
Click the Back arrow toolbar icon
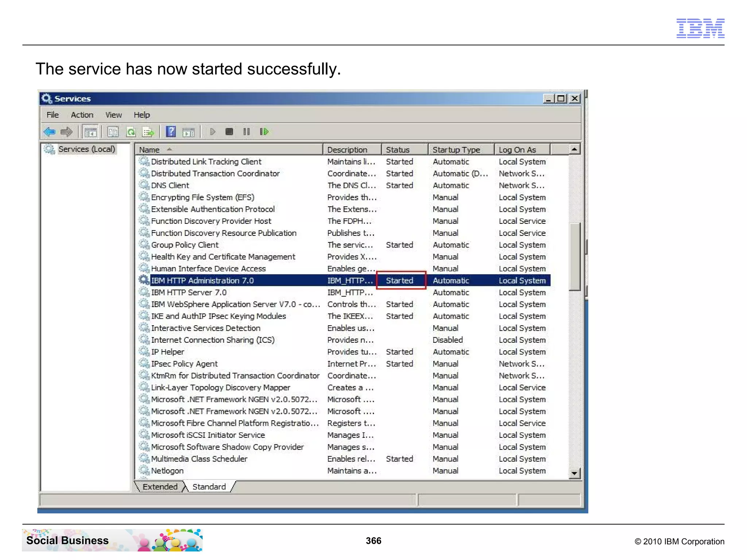click(x=50, y=132)
